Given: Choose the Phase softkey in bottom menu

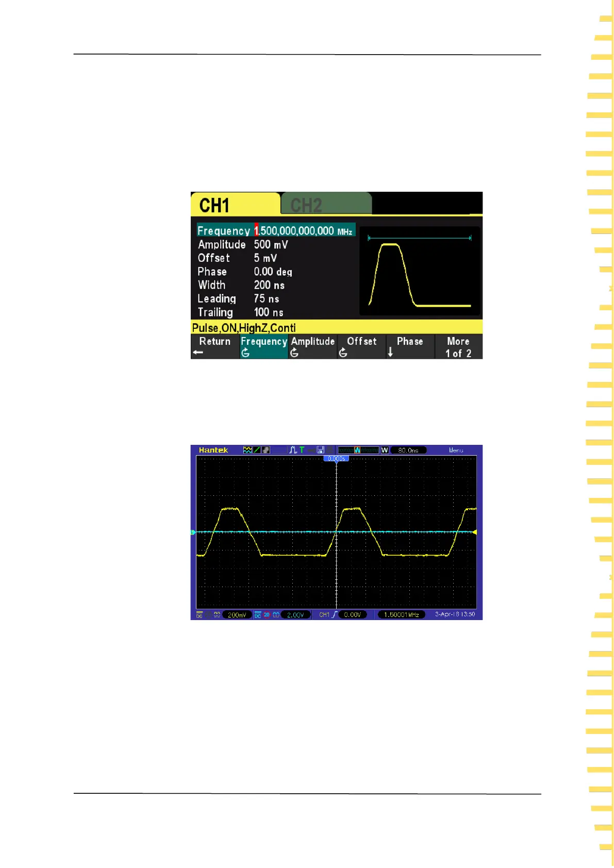Looking at the screenshot, I should coord(410,346).
